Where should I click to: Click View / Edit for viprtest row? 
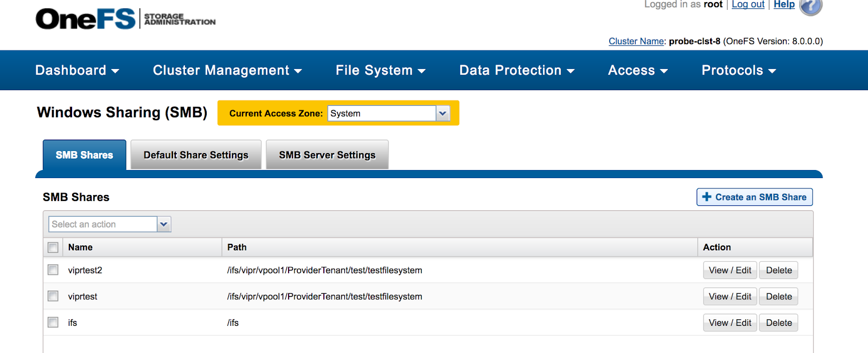[x=730, y=297]
